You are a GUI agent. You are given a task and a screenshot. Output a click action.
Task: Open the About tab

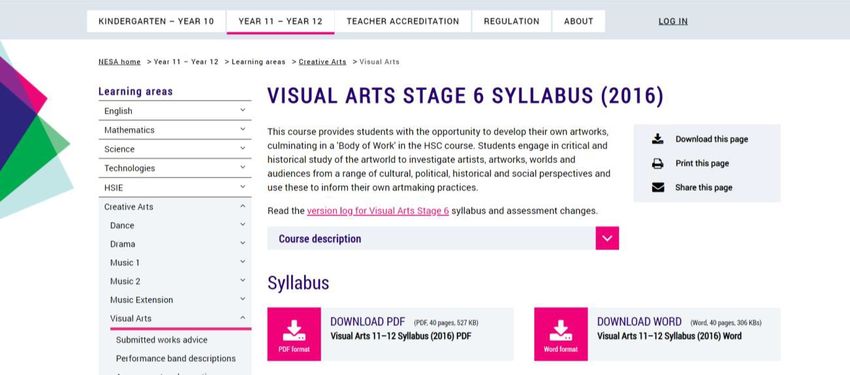(578, 21)
